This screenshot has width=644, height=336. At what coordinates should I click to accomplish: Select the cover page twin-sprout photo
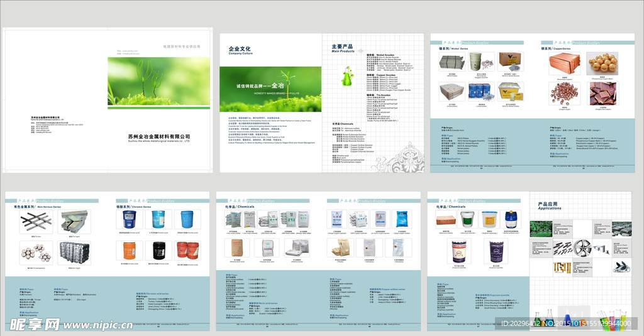point(158,82)
